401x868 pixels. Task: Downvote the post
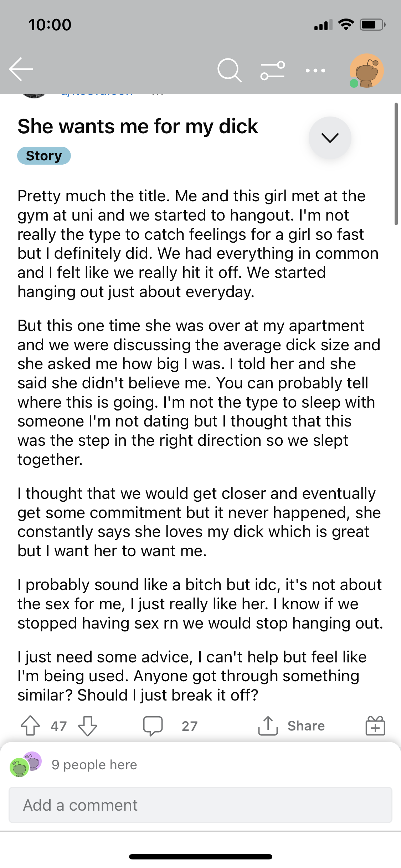[88, 726]
